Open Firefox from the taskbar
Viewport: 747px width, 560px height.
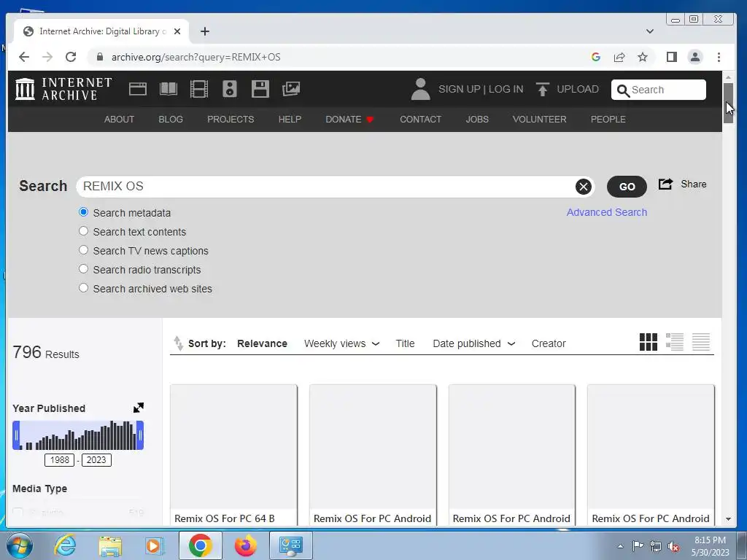pos(246,545)
